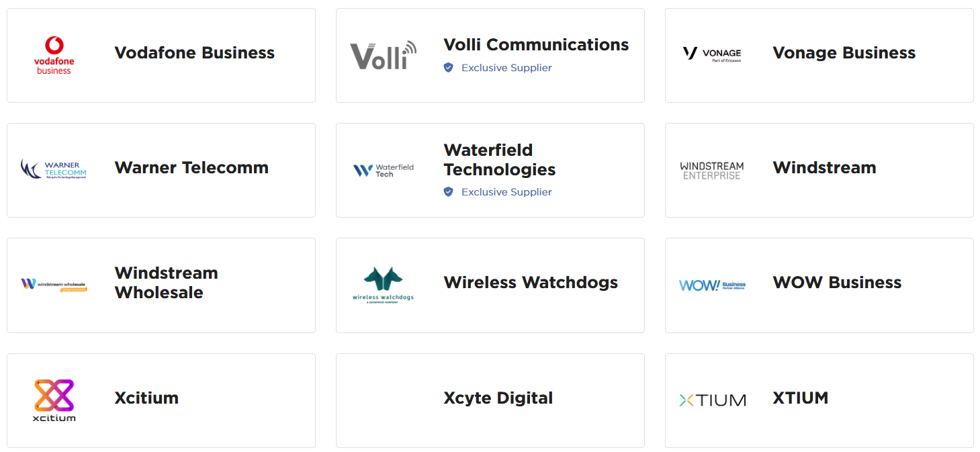The width and height of the screenshot is (980, 452).
Task: Click the Warner Telecomm logo
Action: pyautogui.click(x=54, y=169)
